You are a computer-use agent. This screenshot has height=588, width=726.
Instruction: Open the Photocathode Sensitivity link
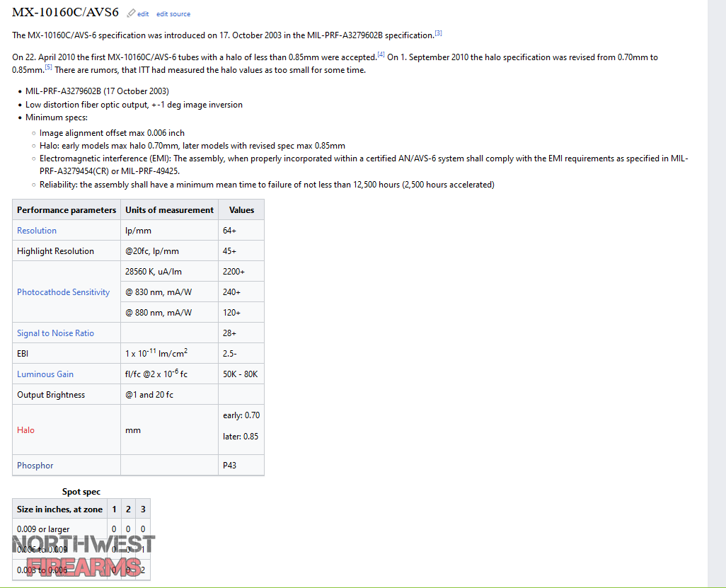64,292
